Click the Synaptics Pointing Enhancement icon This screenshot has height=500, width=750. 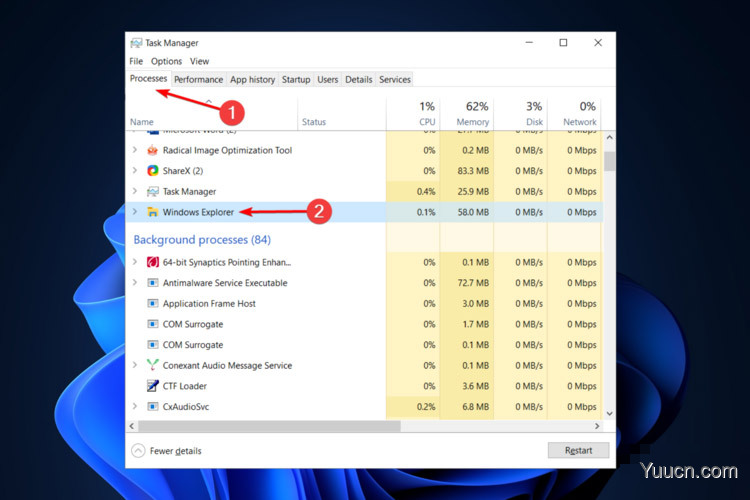[x=153, y=262]
